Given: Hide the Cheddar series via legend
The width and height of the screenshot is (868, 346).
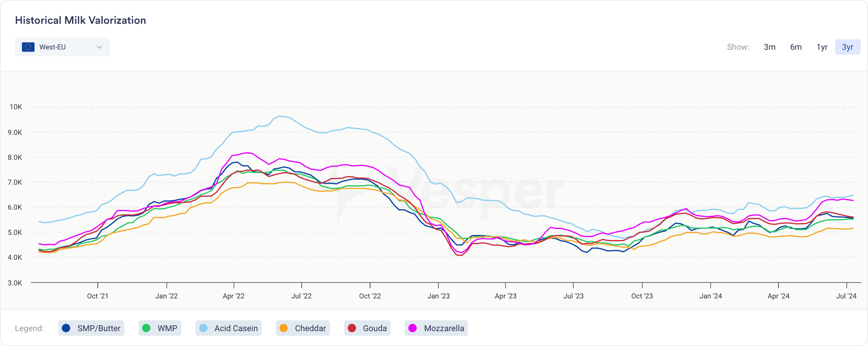Looking at the screenshot, I should pyautogui.click(x=303, y=328).
